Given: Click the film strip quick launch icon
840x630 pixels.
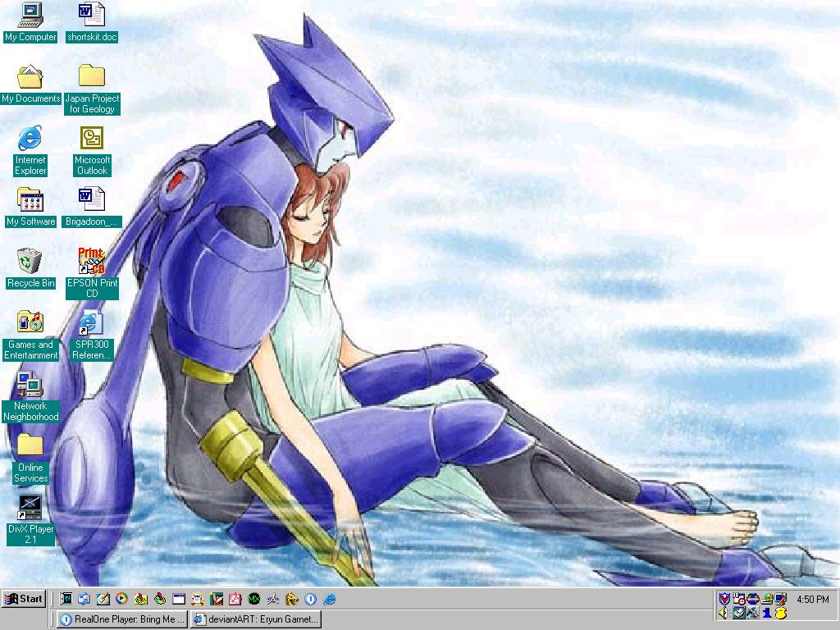Looking at the screenshot, I should [66, 599].
